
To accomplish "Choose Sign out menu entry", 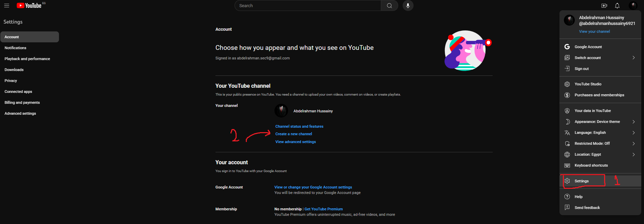I will click(600, 69).
